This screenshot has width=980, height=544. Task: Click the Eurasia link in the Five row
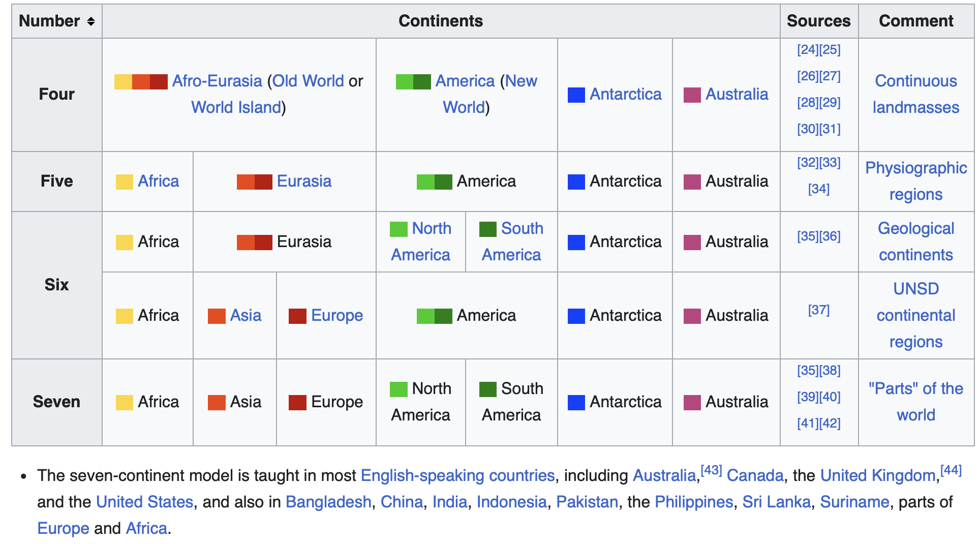click(x=304, y=181)
